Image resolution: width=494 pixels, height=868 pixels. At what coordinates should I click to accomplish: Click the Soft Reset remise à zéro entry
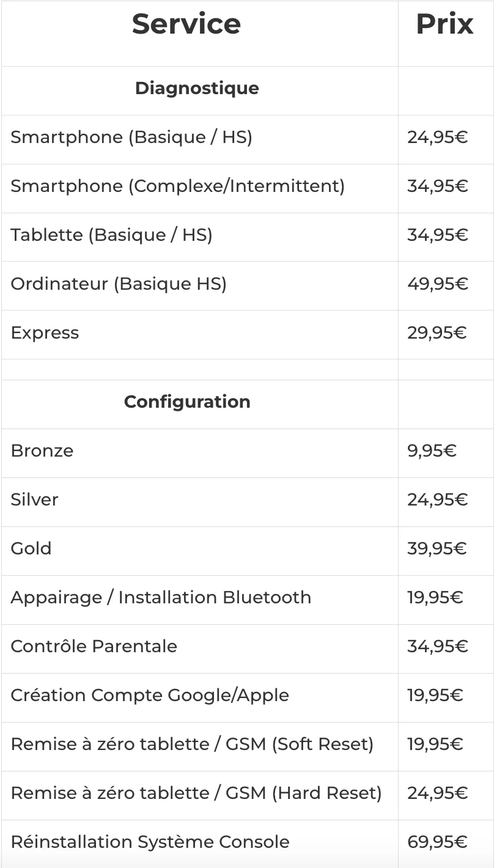(192, 745)
